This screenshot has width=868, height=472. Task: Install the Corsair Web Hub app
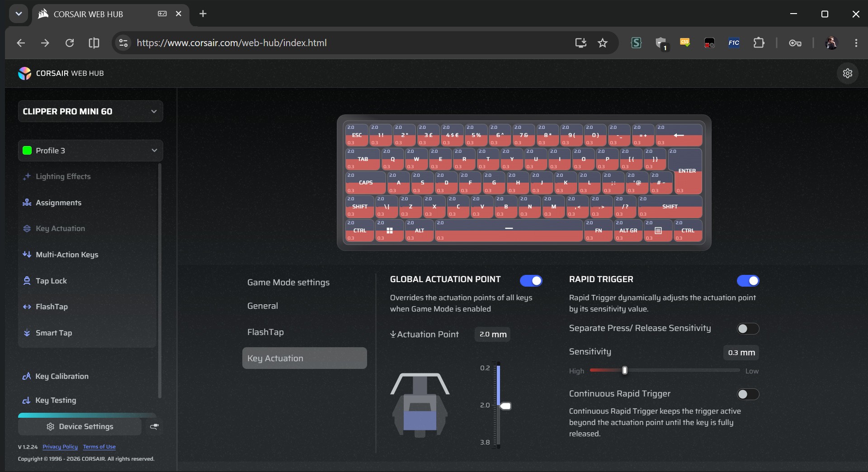tap(580, 43)
